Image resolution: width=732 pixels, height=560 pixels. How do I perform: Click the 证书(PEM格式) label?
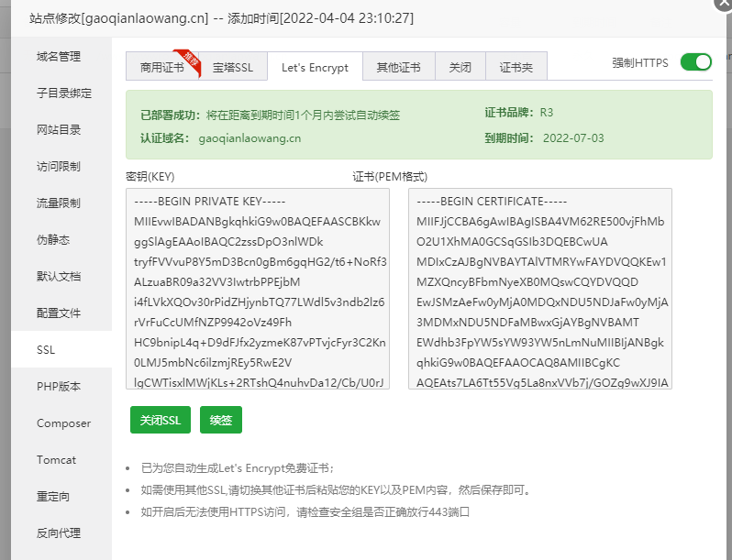point(390,177)
